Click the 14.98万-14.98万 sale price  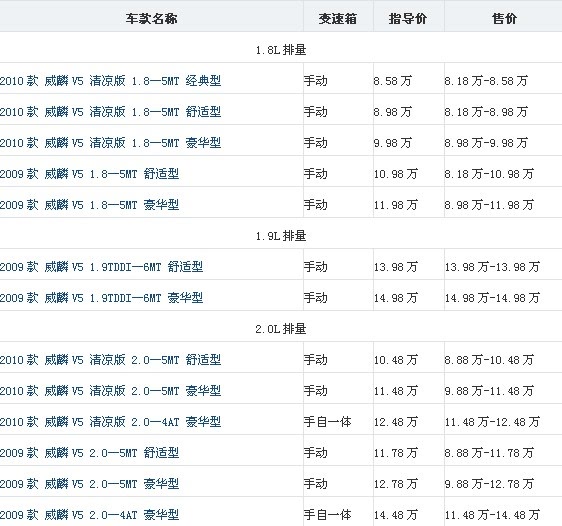[492, 298]
